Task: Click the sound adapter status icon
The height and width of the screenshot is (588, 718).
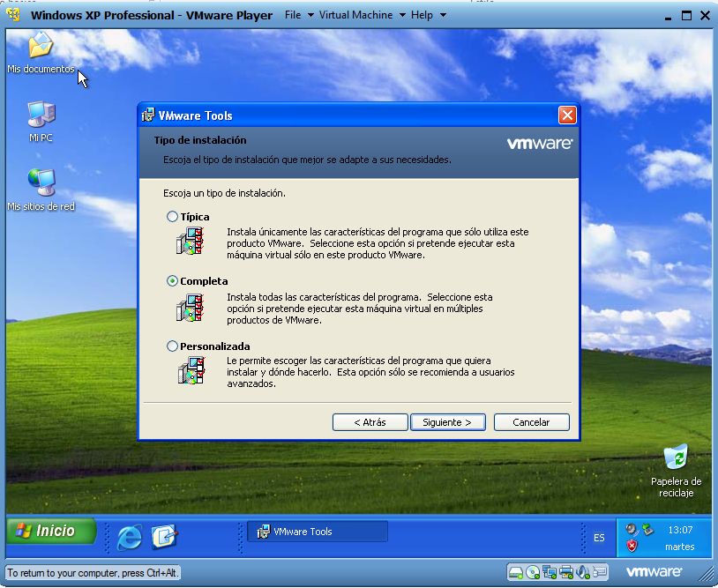Action: (x=582, y=571)
